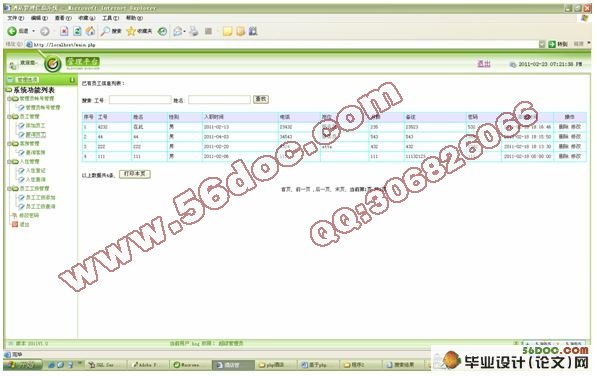
Task: Open 入住查询 in the sidebar tree
Action: tap(35, 180)
